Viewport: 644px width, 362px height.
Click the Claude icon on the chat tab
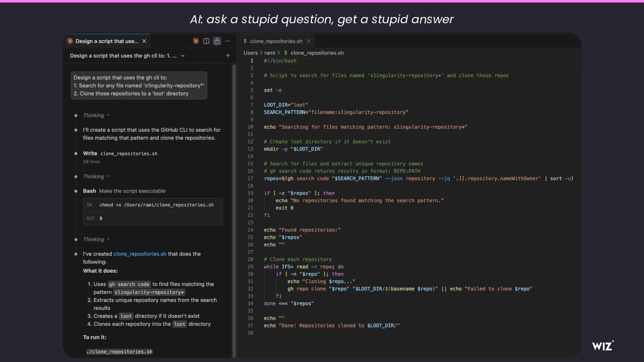tap(70, 41)
